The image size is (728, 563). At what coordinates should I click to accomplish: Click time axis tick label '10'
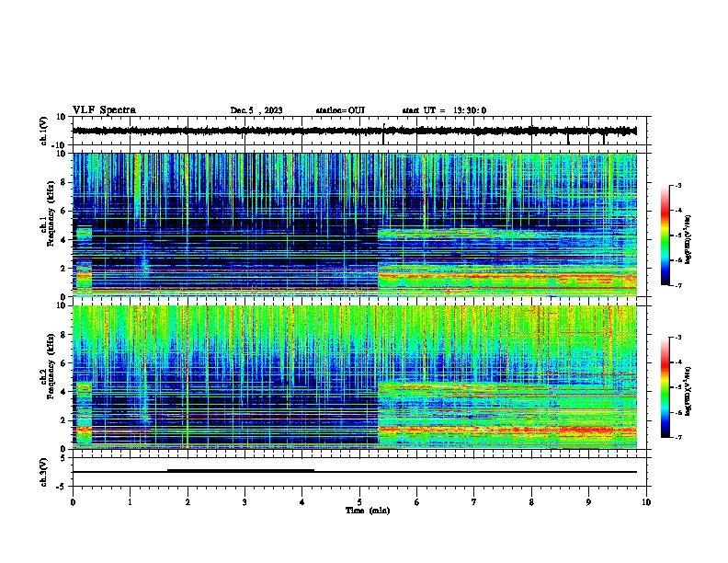pos(646,502)
